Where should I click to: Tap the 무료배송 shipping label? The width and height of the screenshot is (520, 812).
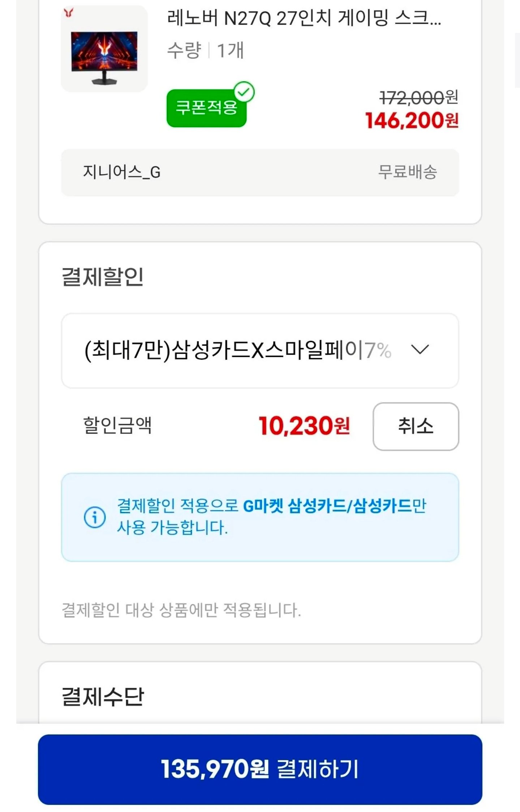[407, 172]
